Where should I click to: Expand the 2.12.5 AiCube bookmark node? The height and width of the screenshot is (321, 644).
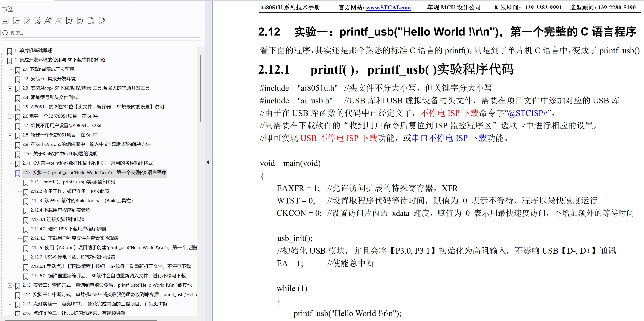tap(18, 248)
